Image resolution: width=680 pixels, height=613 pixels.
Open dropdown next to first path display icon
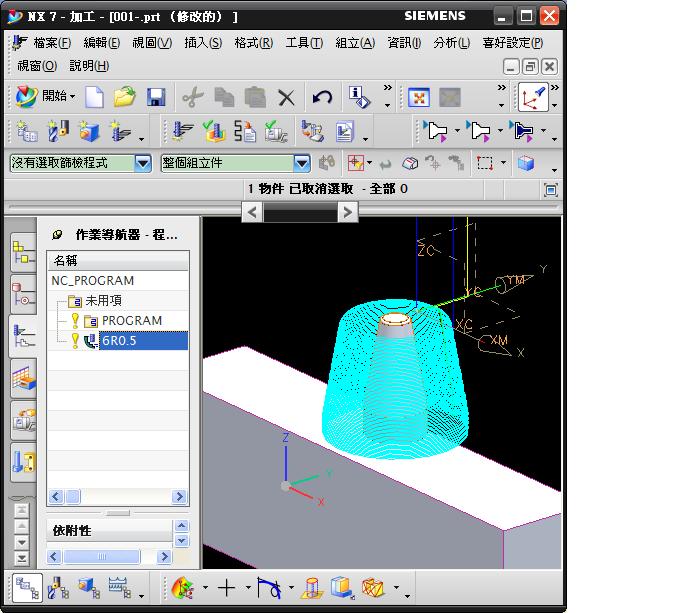pos(457,130)
